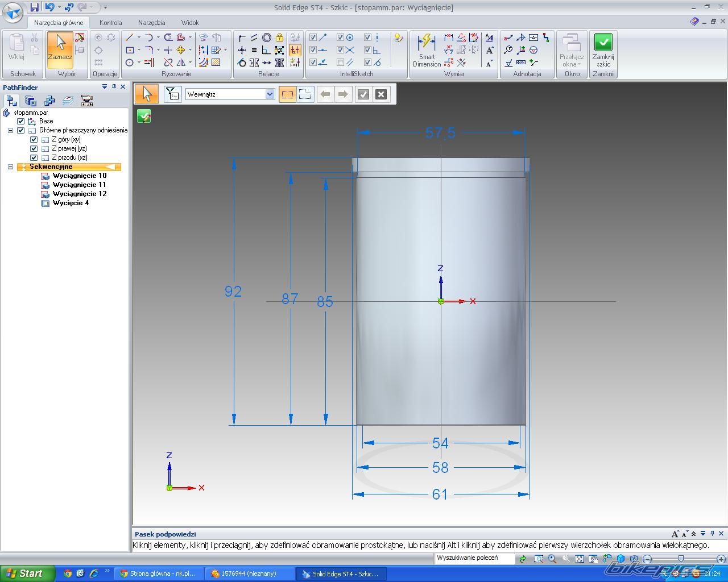Select Wyciągnięcie 11 feature in PathFinder
This screenshot has width=728, height=582.
pyautogui.click(x=79, y=185)
